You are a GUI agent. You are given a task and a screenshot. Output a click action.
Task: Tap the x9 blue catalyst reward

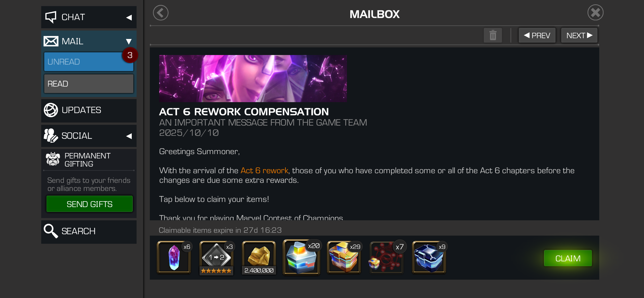click(429, 257)
